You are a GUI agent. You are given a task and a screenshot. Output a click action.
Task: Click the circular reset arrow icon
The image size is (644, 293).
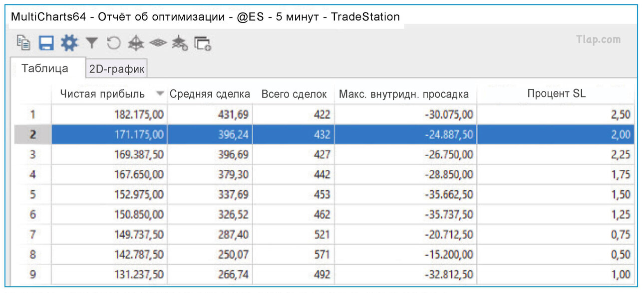113,43
